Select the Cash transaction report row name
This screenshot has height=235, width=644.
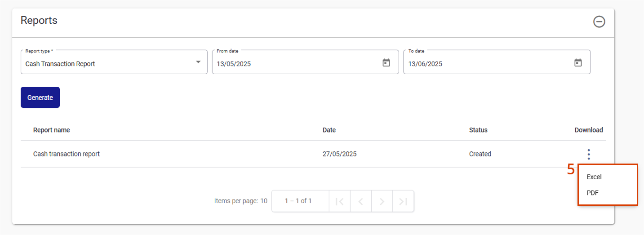pyautogui.click(x=67, y=154)
